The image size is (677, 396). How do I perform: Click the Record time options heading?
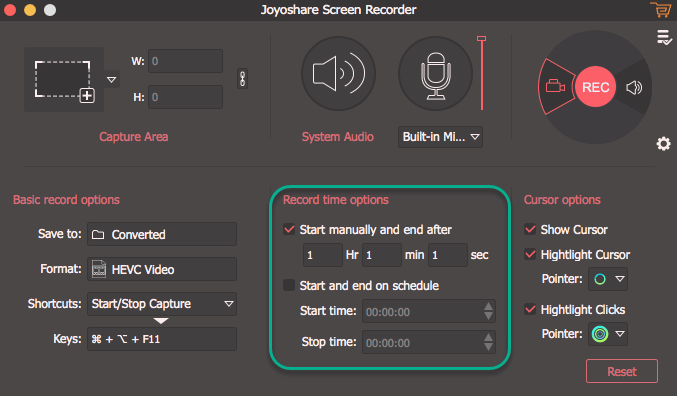(x=335, y=200)
